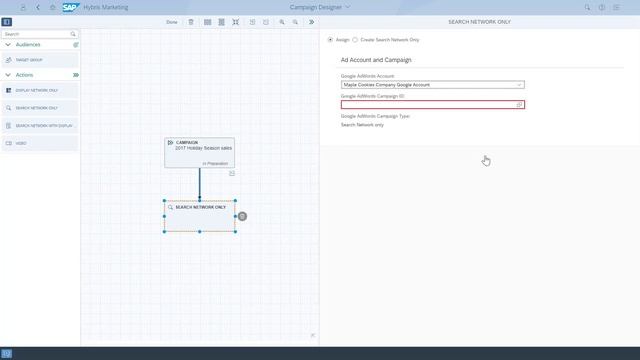This screenshot has height=360, width=640.
Task: Click the magnifier in palette search box
Action: click(x=73, y=34)
